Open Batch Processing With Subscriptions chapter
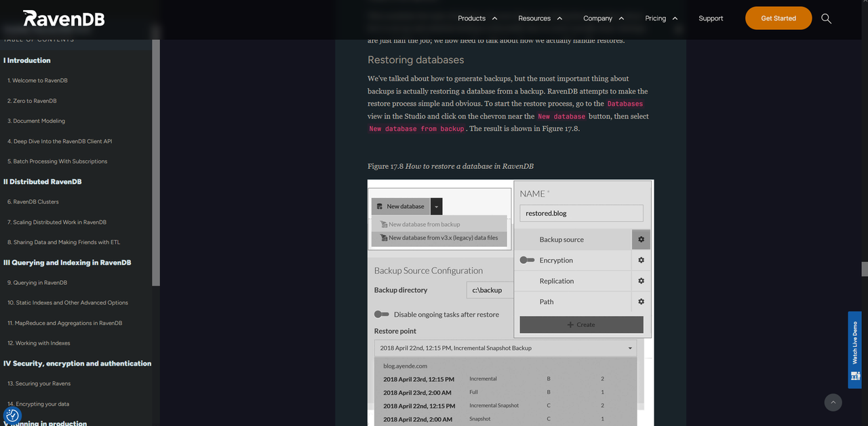868x426 pixels. click(x=58, y=161)
